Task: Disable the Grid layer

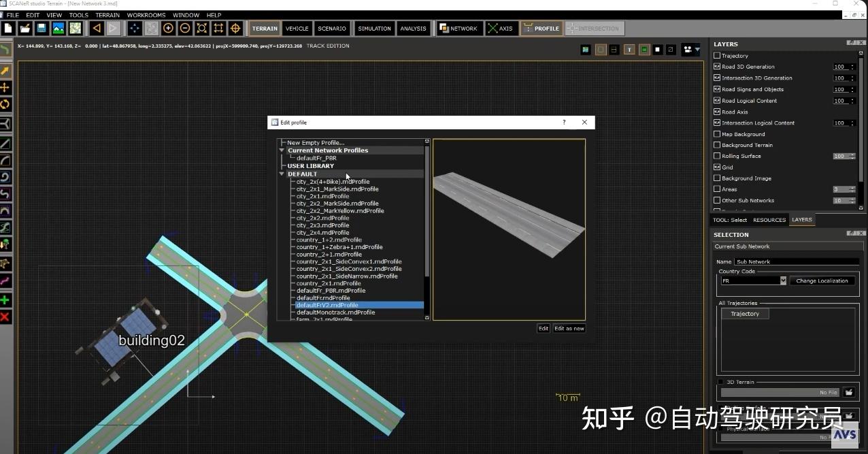Action: pos(716,167)
